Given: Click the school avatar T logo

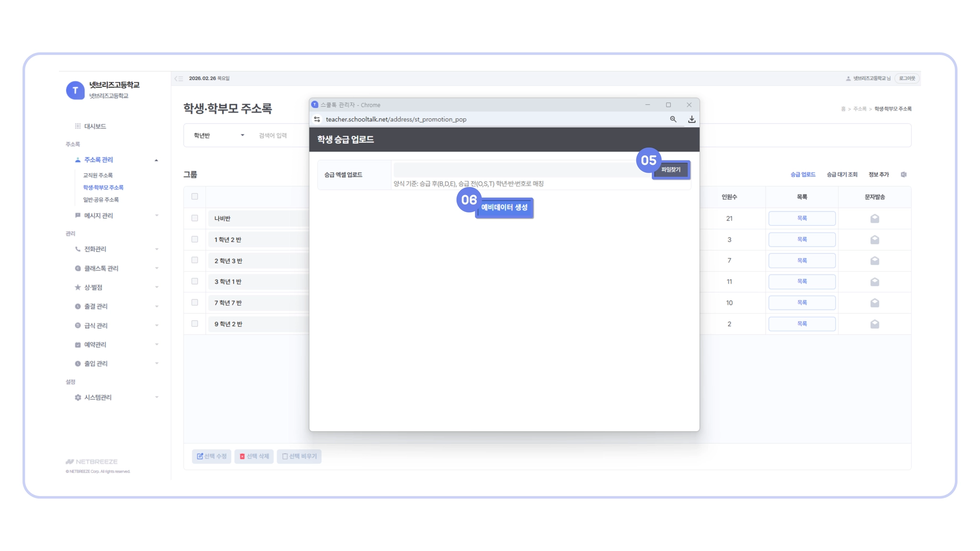Looking at the screenshot, I should 75,90.
